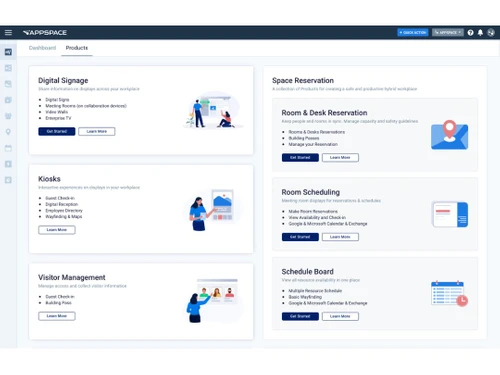Open the people group sidebar icon
This screenshot has width=500, height=375.
pos(8,116)
